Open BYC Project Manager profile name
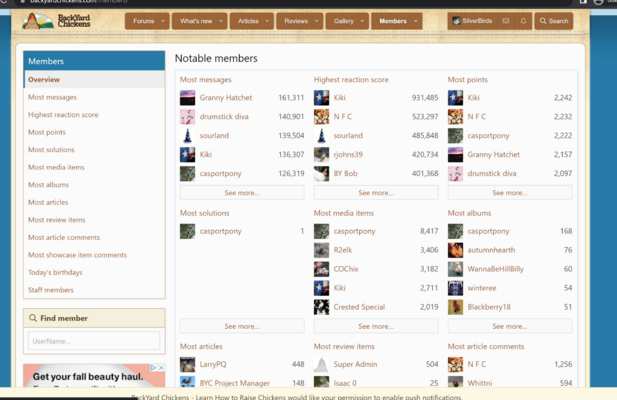Image resolution: width=617 pixels, height=400 pixels. coord(235,383)
